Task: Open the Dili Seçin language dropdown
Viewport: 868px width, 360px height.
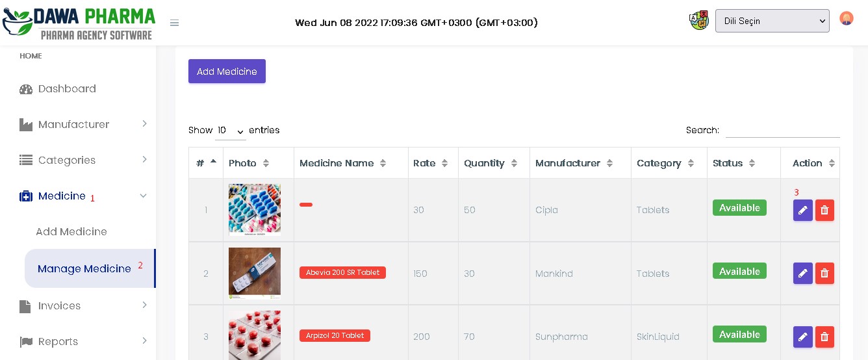Action: [772, 21]
